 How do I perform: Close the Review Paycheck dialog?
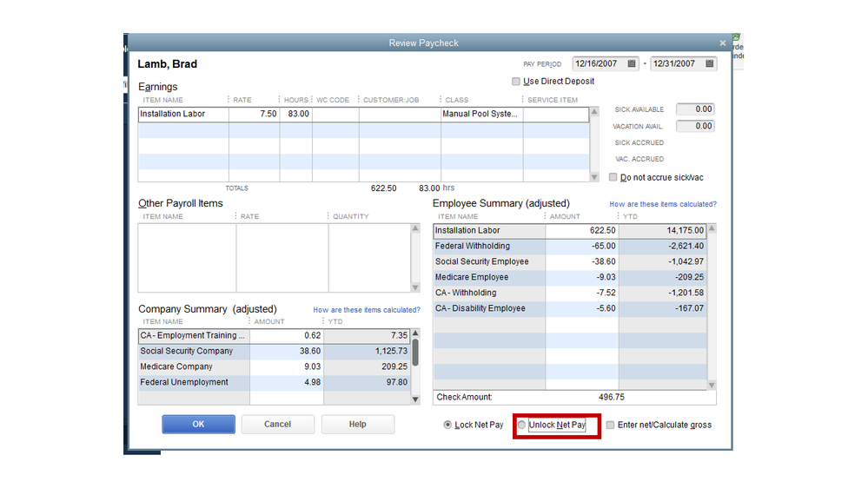click(722, 43)
